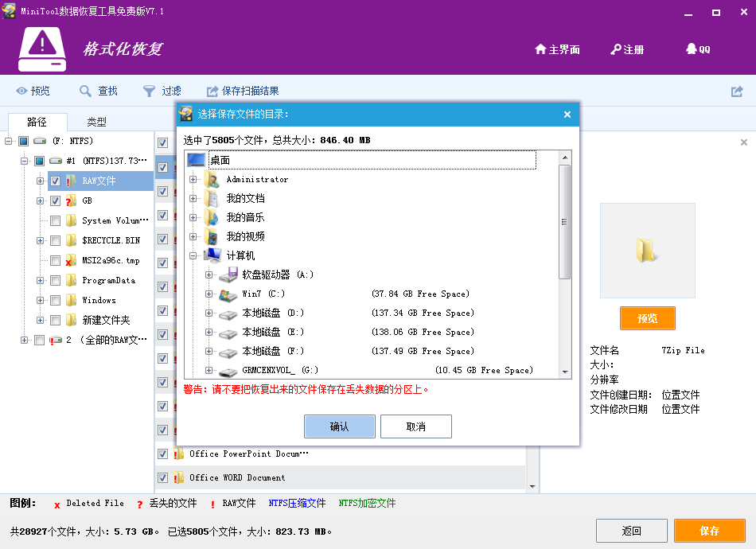
Task: Check the 新建文件夹 checkbox
Action: (55, 320)
